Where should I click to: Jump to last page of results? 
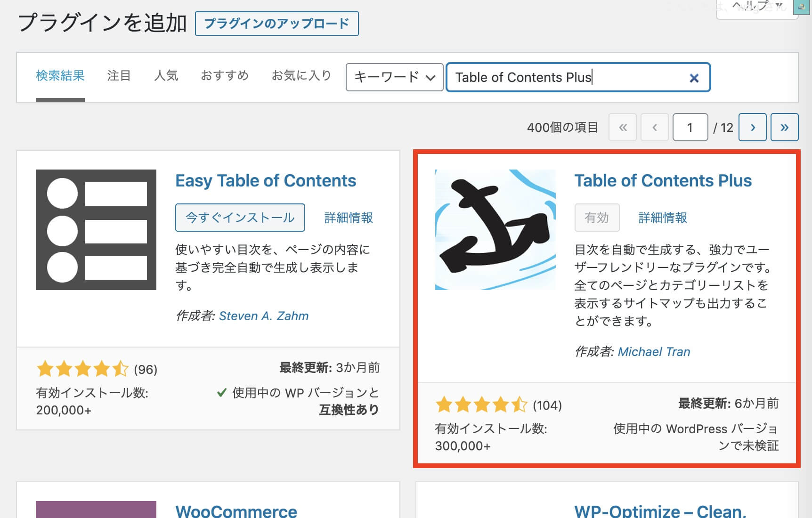point(784,127)
